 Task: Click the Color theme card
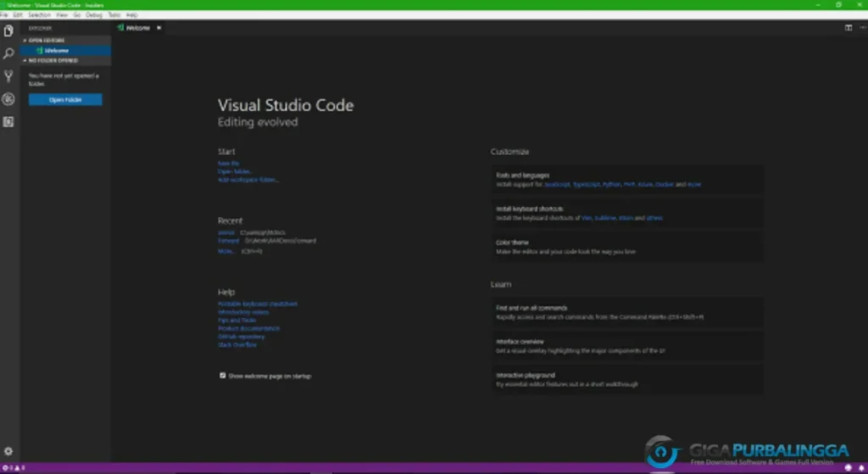coord(627,247)
